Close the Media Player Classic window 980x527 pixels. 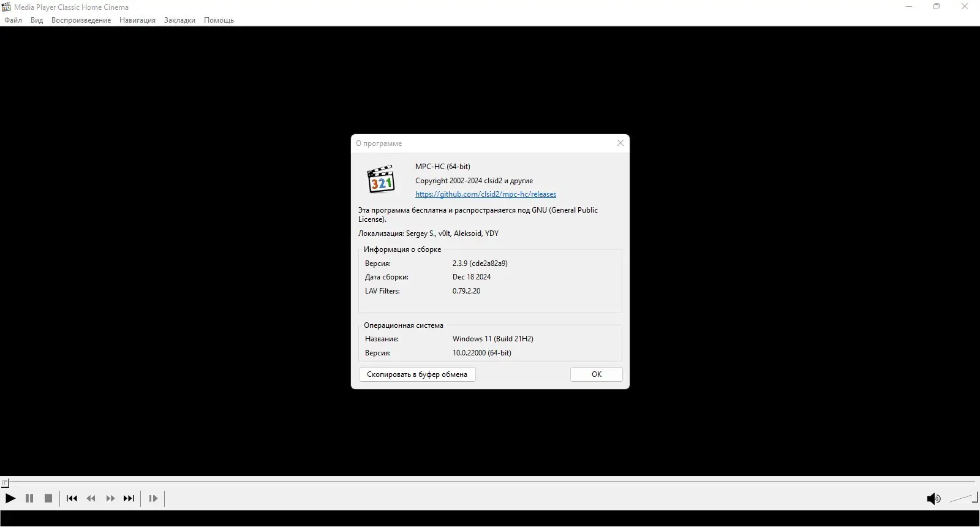(x=965, y=7)
